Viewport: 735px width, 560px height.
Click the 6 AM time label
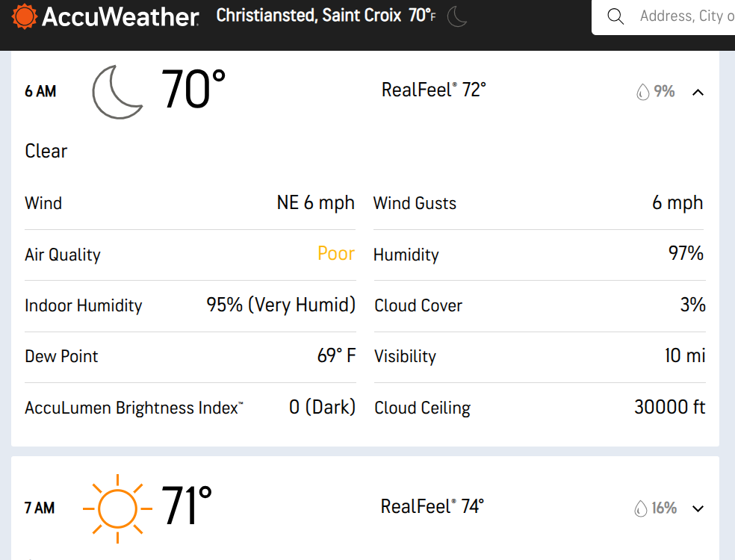[x=40, y=92]
